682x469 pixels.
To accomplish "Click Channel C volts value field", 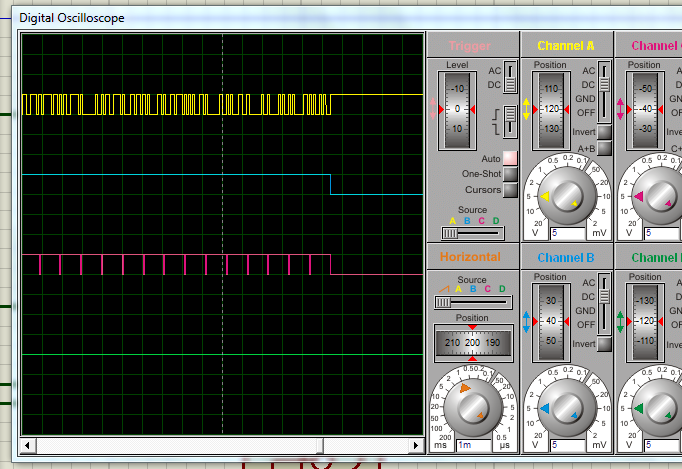I will (x=662, y=233).
